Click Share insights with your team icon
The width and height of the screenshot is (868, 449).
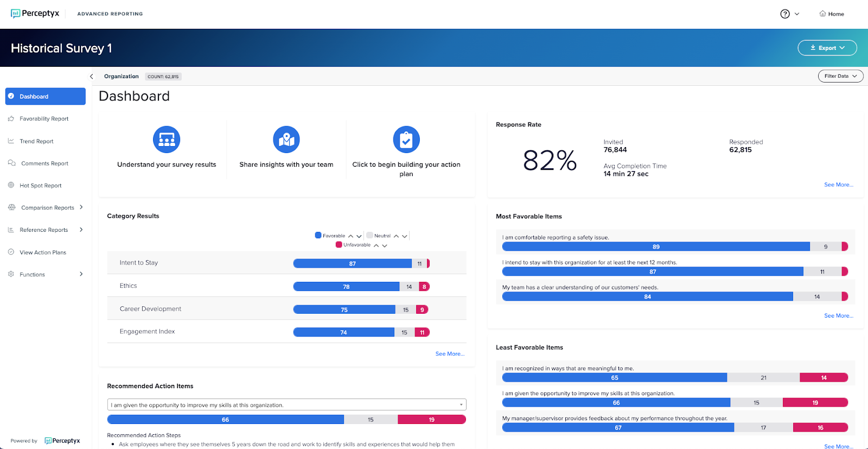286,140
